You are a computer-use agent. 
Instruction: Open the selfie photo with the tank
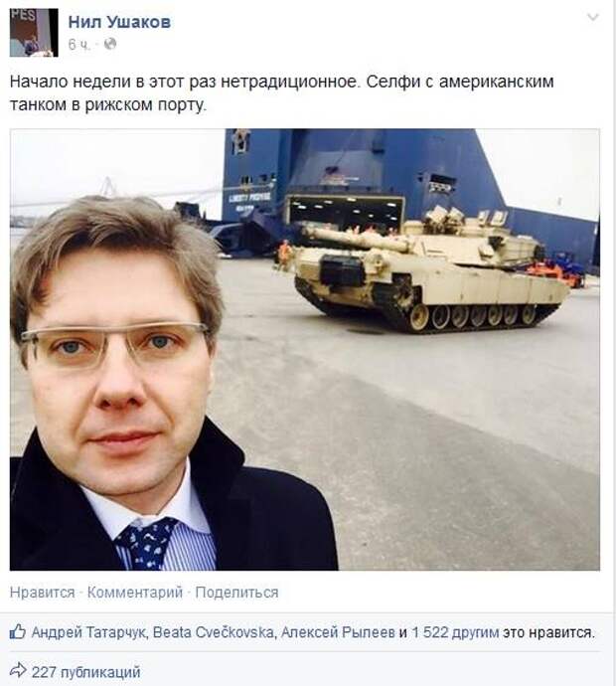305,350
